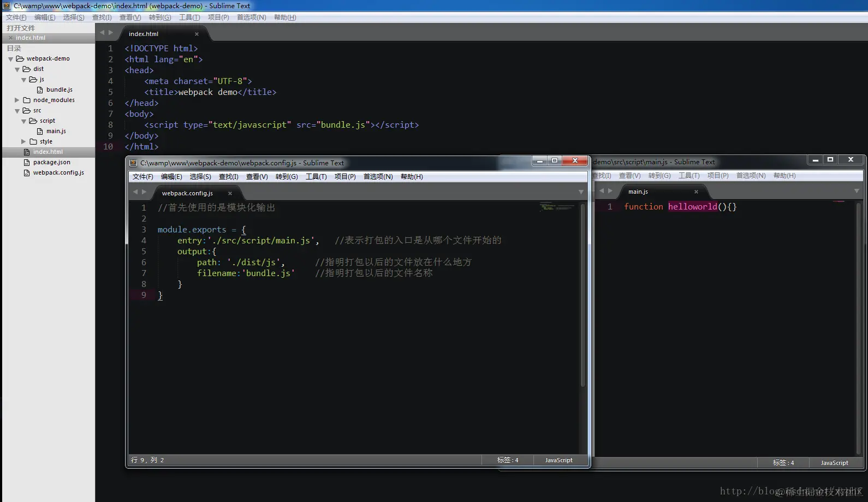Viewport: 868px width, 502px height.
Task: Select the main.js tab
Action: point(638,192)
